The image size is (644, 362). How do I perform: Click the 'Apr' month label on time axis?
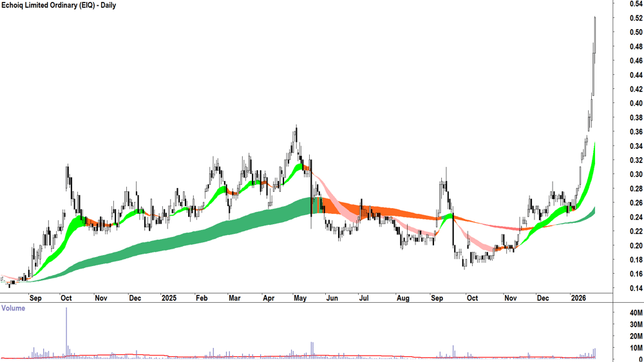pos(269,298)
